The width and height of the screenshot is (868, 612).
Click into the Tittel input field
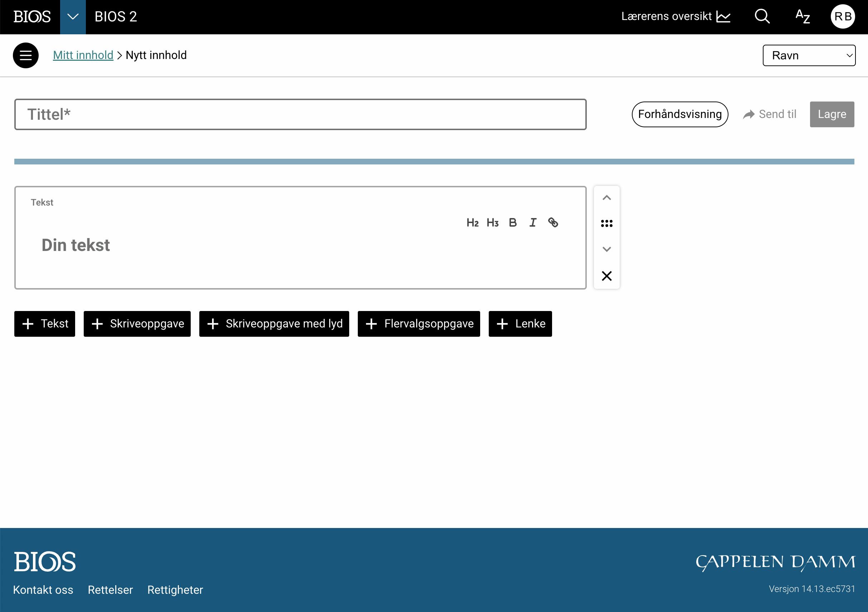click(300, 114)
